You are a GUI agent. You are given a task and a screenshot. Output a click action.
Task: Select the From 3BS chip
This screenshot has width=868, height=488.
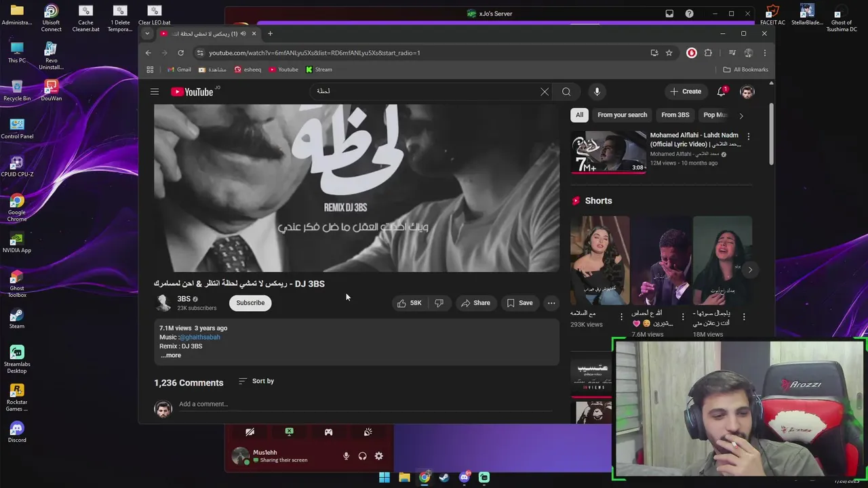(x=675, y=115)
